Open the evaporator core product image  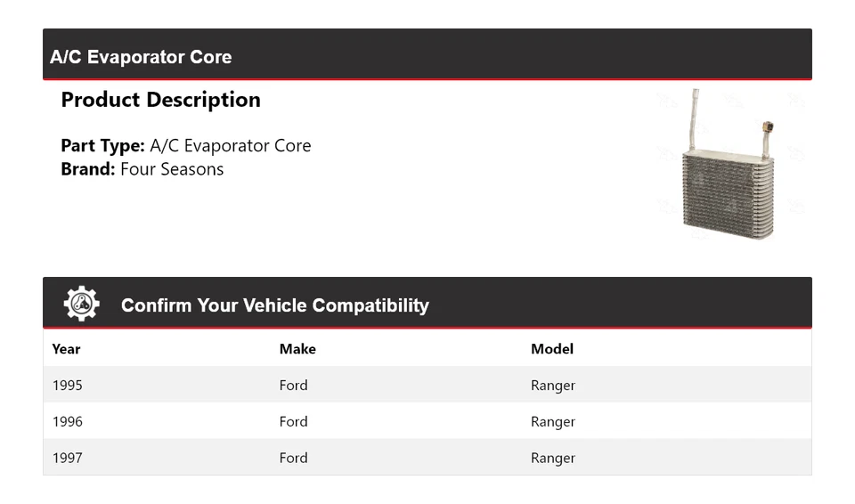(x=728, y=166)
